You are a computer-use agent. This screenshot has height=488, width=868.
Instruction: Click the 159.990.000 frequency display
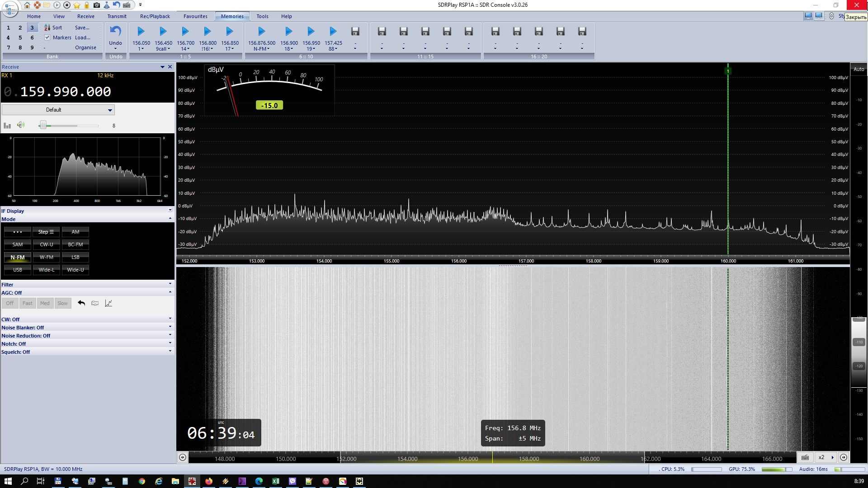point(66,92)
